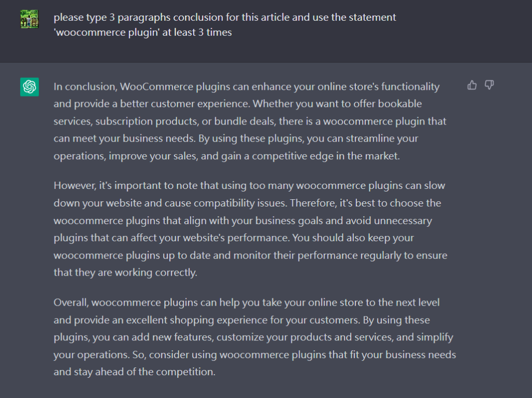Click the words "business goals" in second paragraph
Screen dimensions: 532x398
272,221
